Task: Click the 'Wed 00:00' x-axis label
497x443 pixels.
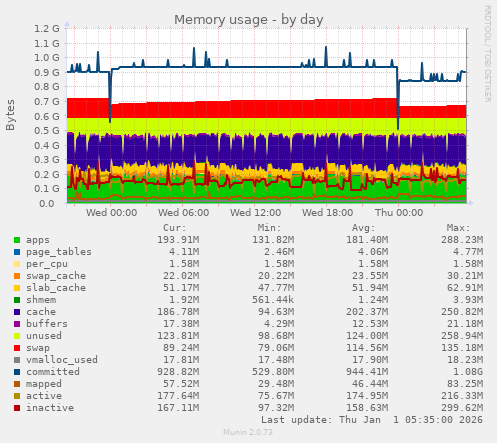Action: (x=111, y=213)
